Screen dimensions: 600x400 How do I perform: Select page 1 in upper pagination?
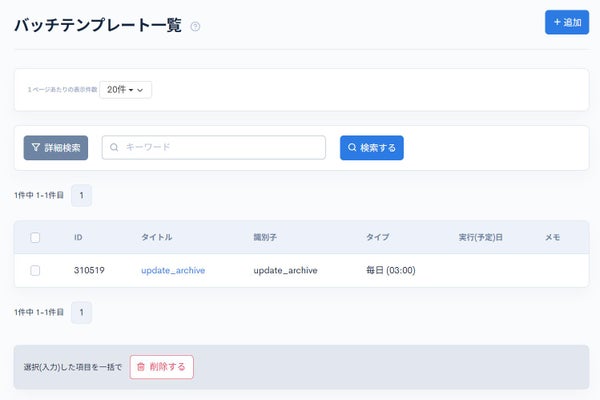[x=82, y=195]
